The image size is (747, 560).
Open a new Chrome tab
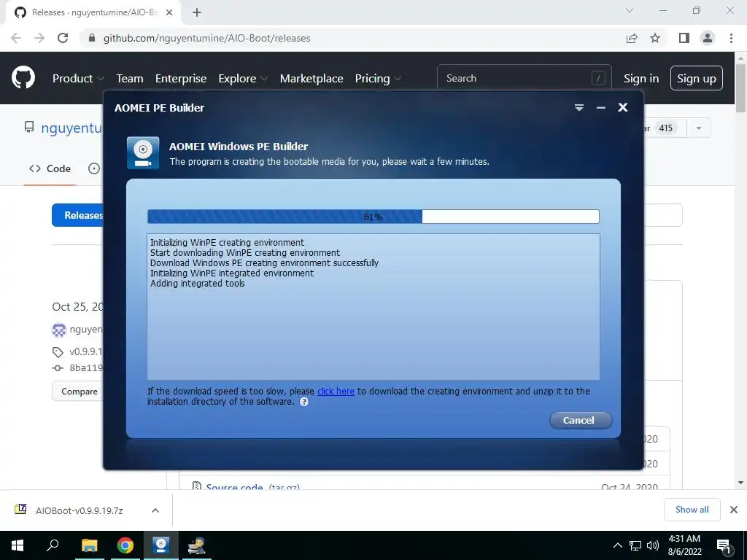pos(197,12)
